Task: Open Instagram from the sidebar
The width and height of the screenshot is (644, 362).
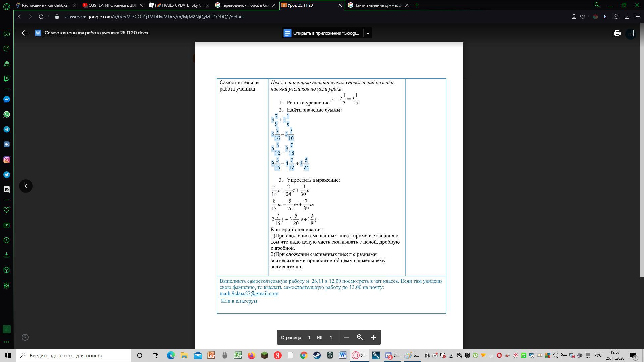Action: tap(6, 160)
